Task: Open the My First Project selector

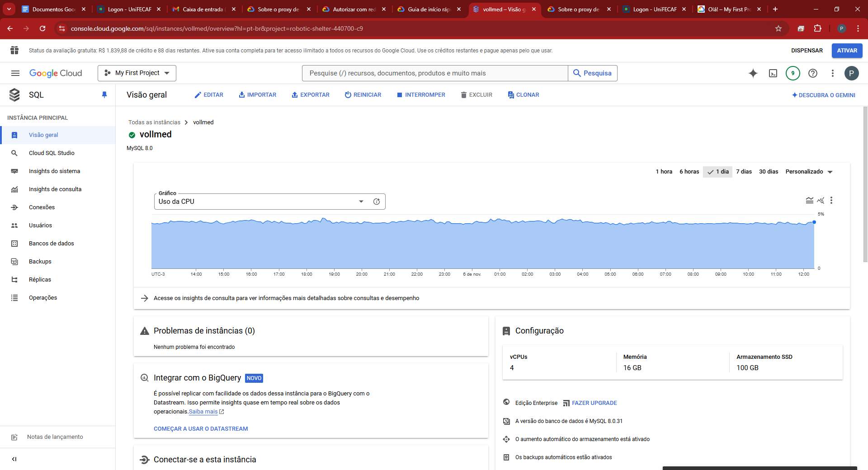Action: tap(137, 73)
